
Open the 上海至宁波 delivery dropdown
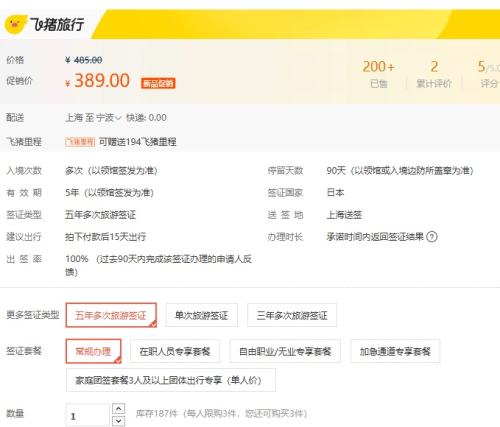pos(93,118)
